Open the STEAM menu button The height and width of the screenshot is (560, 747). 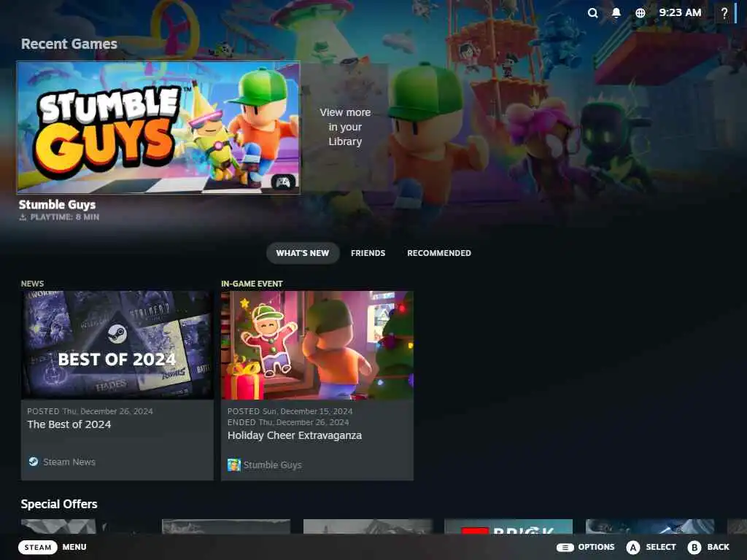38,547
